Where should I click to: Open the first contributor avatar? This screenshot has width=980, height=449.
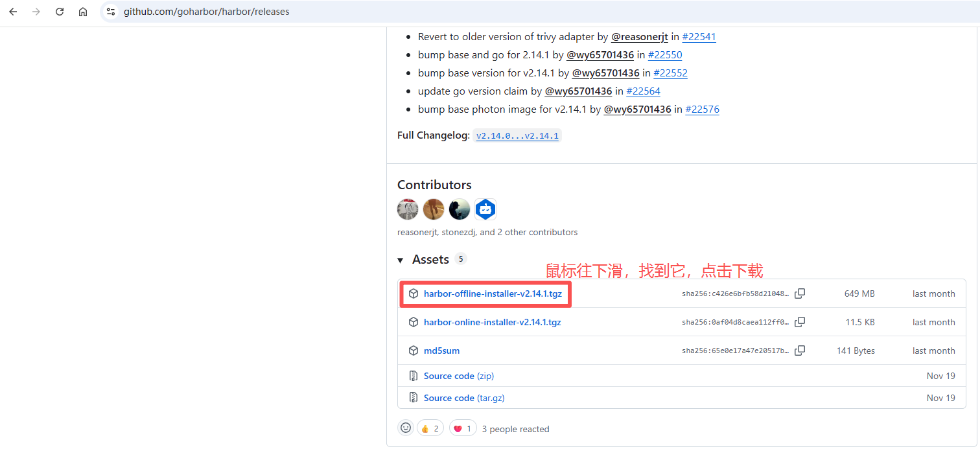408,209
